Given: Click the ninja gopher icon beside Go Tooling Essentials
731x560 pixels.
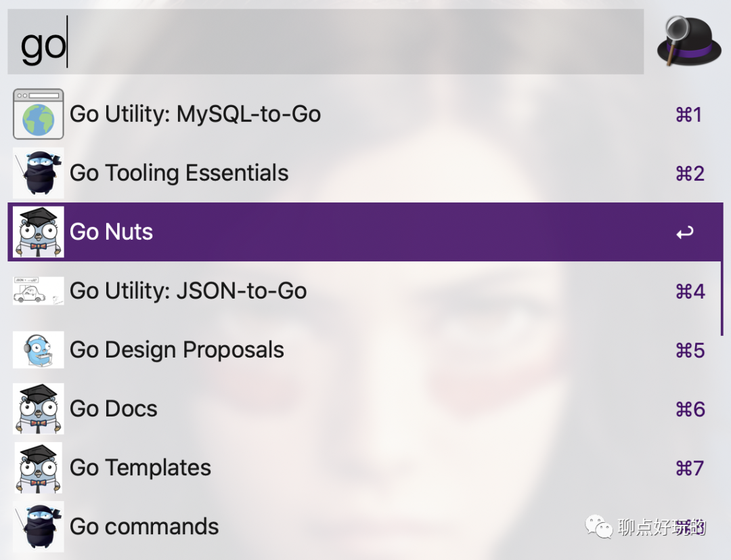Looking at the screenshot, I should [38, 173].
